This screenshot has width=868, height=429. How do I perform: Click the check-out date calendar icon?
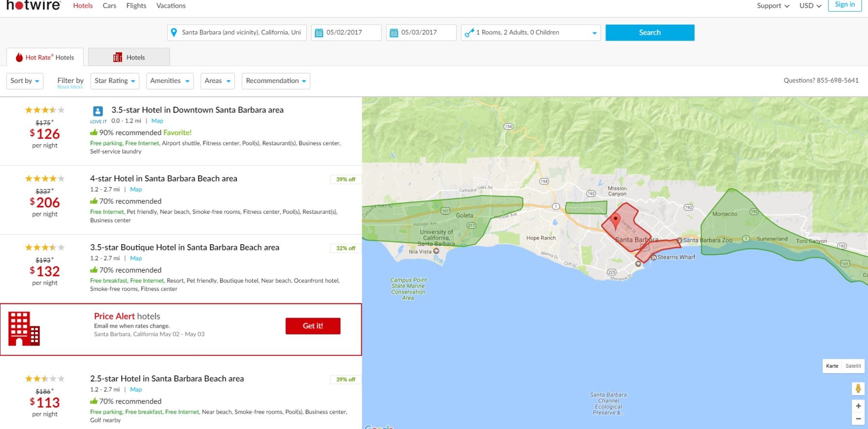[394, 33]
